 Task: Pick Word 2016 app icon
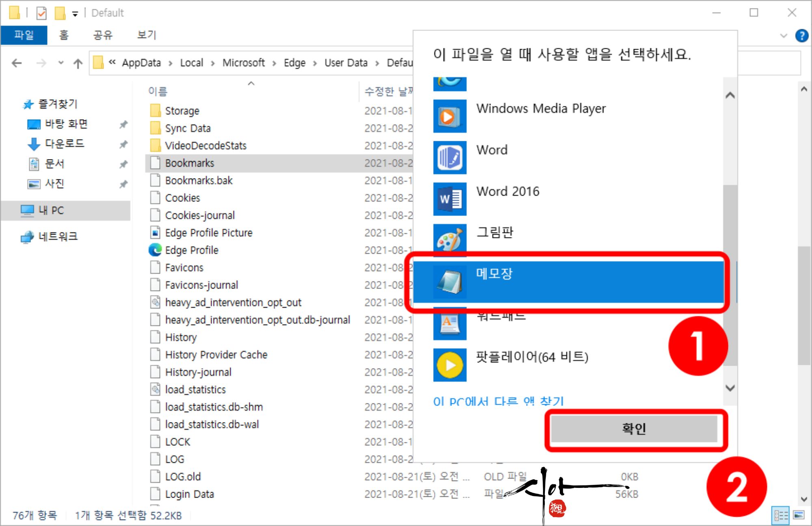coord(449,199)
